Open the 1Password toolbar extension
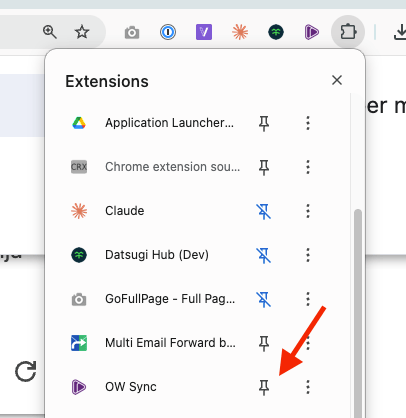This screenshot has width=406, height=418. point(168,32)
